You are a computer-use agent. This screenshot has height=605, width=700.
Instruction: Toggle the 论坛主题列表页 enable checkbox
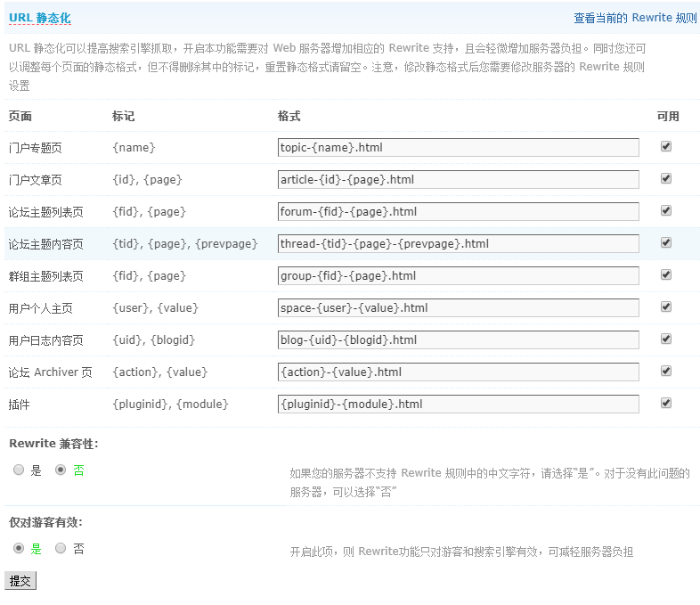pos(666,210)
